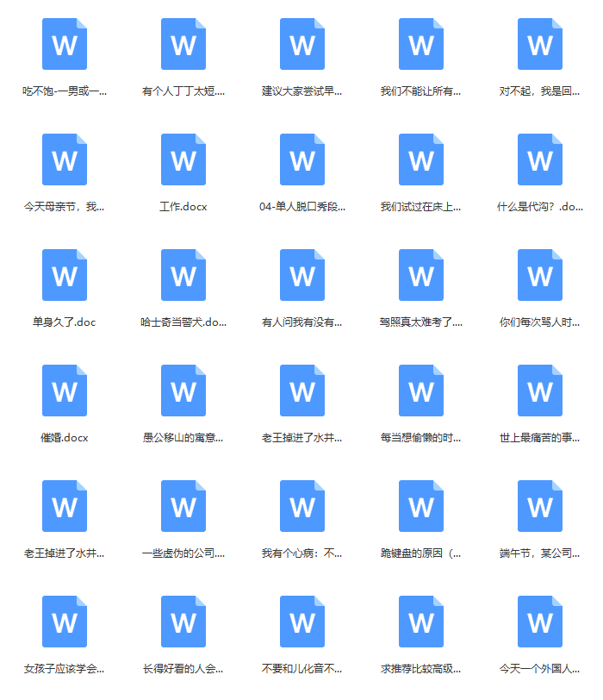Open the 我有个心病:不... document icon
The height and width of the screenshot is (700, 603).
click(302, 506)
